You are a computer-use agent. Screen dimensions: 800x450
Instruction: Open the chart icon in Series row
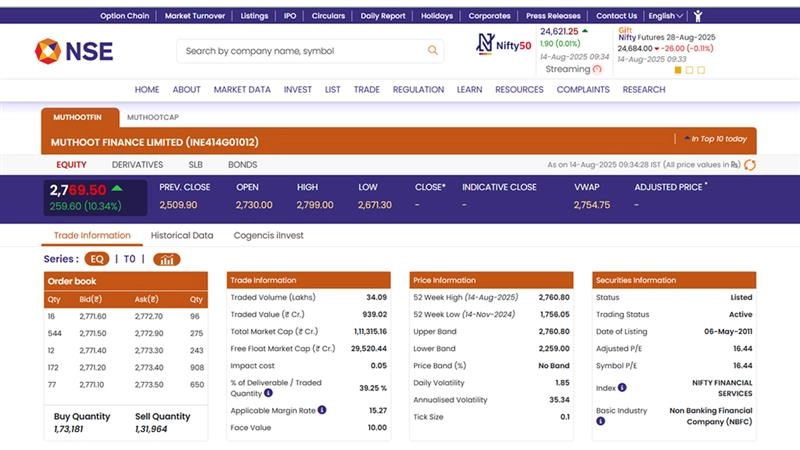166,259
